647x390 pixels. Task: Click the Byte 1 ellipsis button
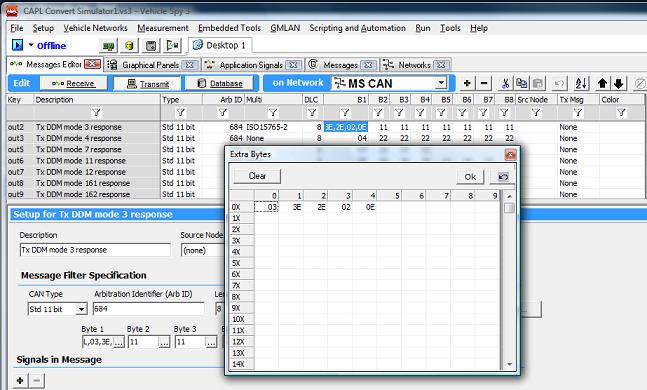coord(119,342)
